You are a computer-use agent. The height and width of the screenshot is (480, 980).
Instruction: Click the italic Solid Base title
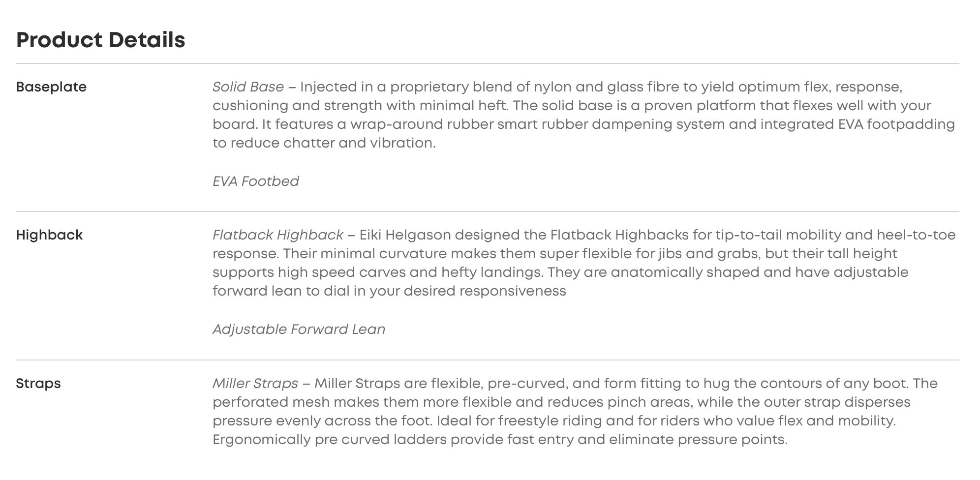pos(248,87)
